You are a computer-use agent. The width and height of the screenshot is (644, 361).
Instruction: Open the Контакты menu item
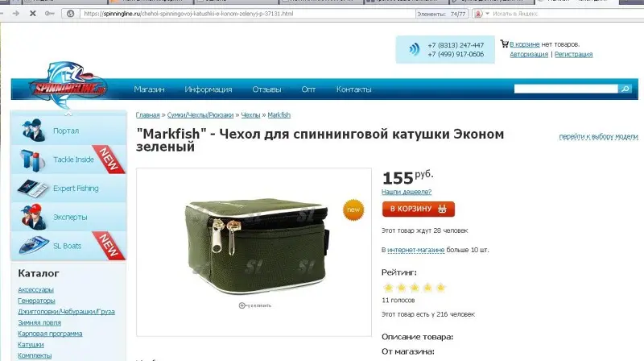click(x=353, y=89)
